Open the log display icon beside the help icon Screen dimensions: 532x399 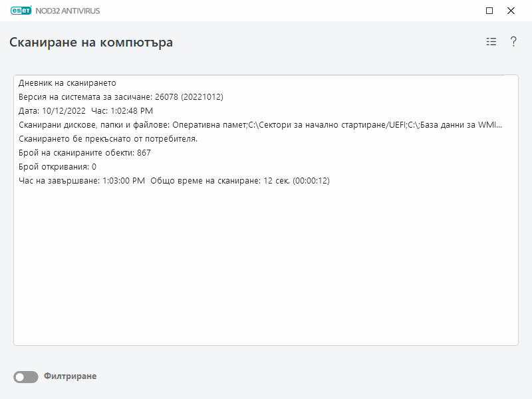click(x=490, y=42)
